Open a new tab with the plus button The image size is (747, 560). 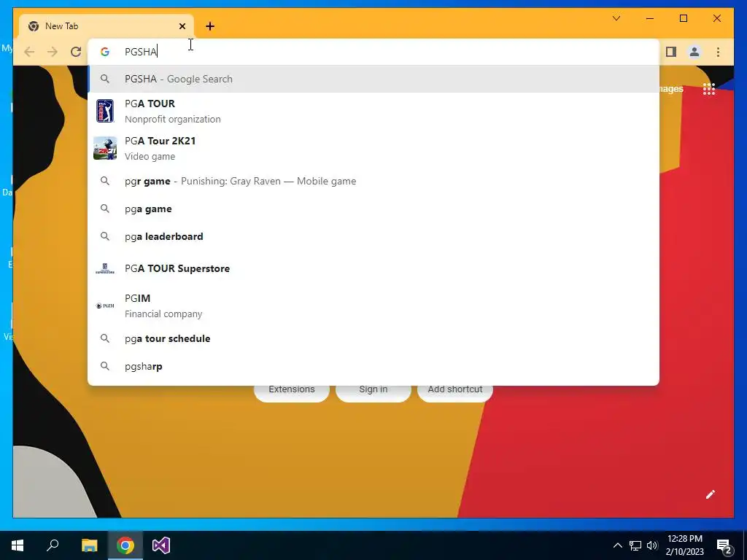coord(210,26)
